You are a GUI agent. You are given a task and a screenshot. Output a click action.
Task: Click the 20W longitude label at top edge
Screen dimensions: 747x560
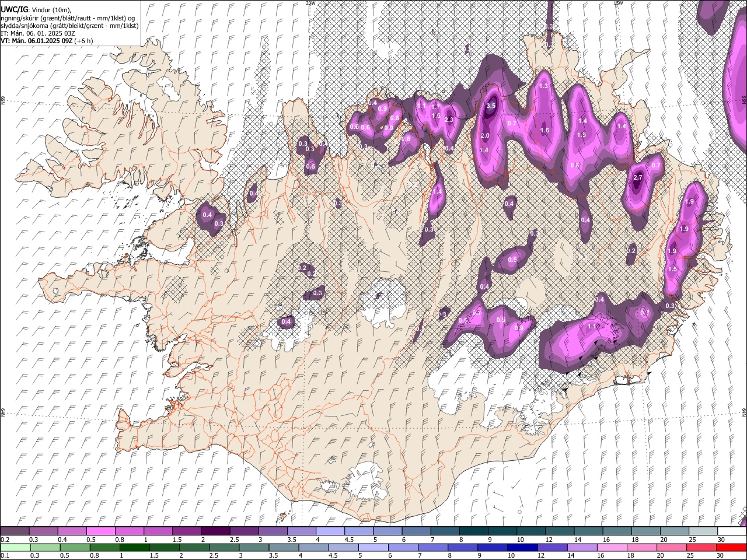pos(310,3)
